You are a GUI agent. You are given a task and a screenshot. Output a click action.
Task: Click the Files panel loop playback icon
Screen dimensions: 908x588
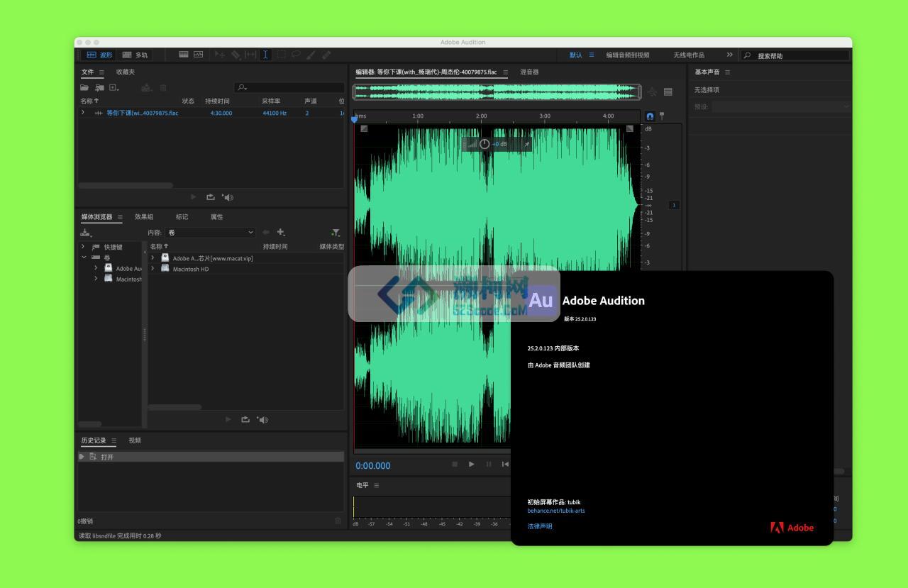[210, 197]
